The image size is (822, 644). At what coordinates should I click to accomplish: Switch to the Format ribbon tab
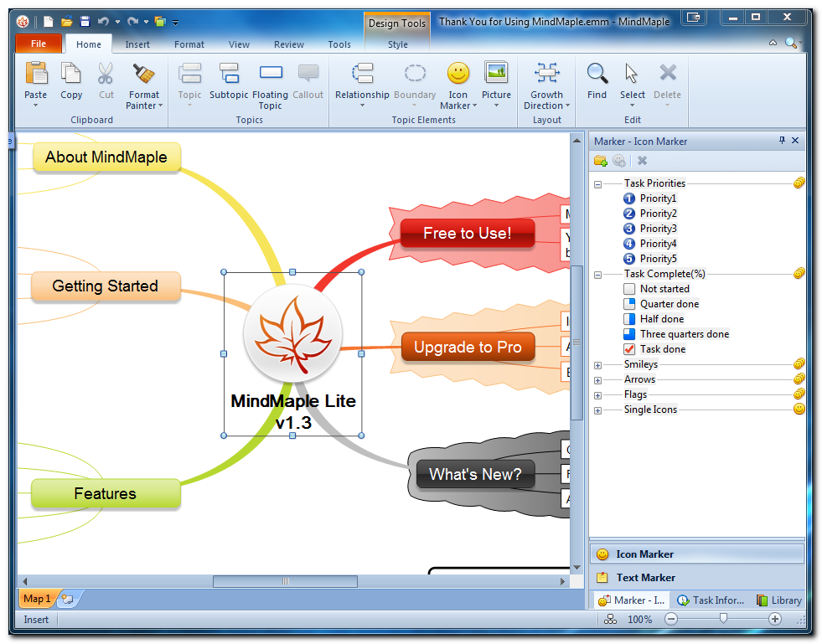click(189, 44)
